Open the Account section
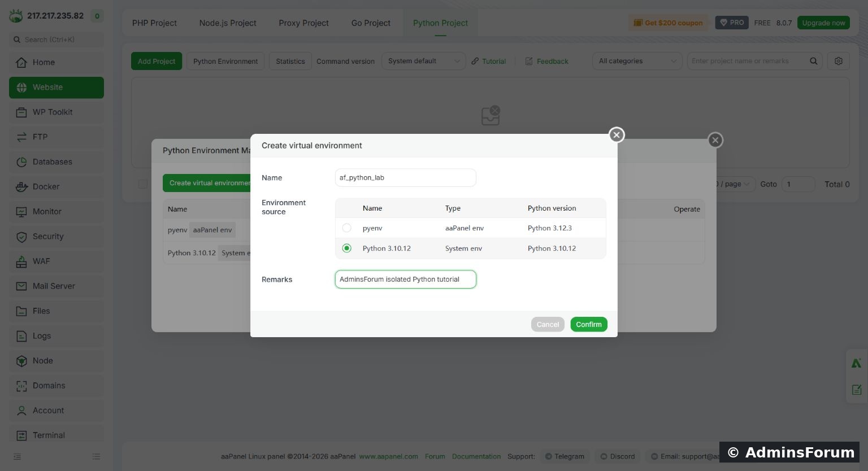 [x=57, y=410]
